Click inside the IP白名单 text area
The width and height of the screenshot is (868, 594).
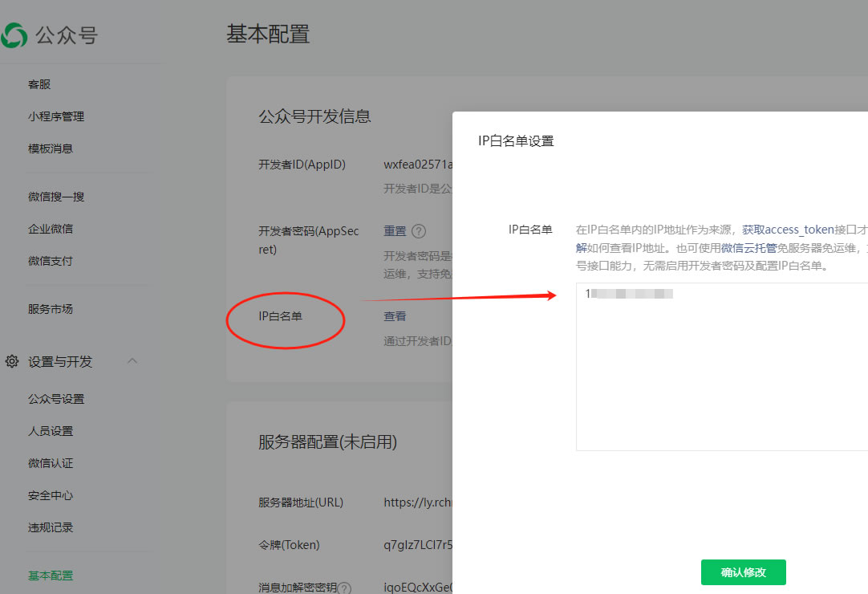pos(722,367)
